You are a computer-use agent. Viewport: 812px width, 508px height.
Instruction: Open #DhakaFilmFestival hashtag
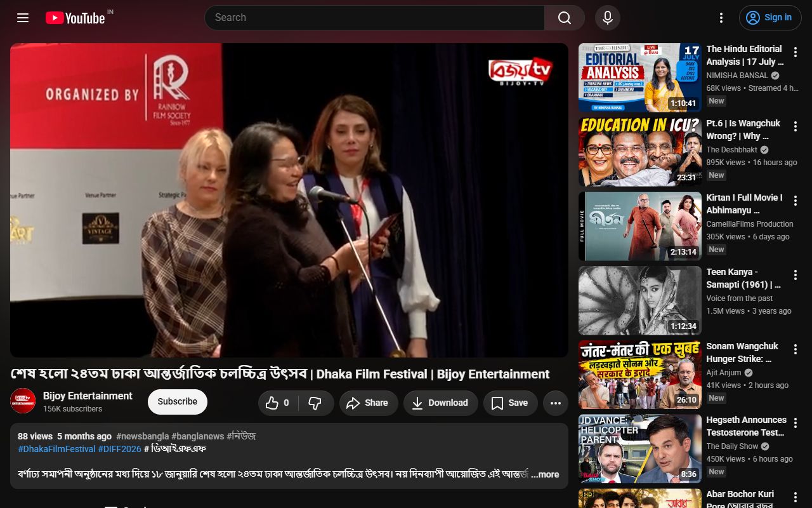[x=56, y=449]
